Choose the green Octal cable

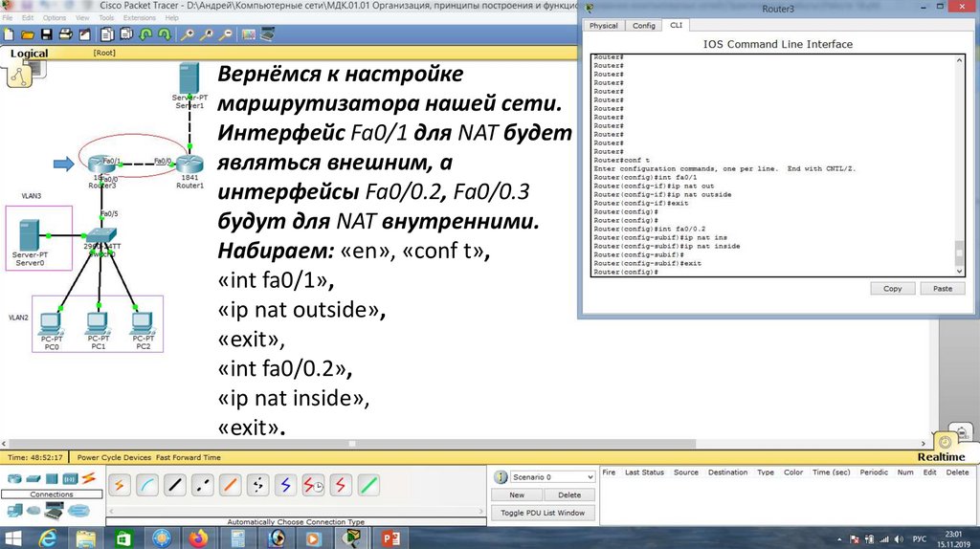[x=368, y=485]
